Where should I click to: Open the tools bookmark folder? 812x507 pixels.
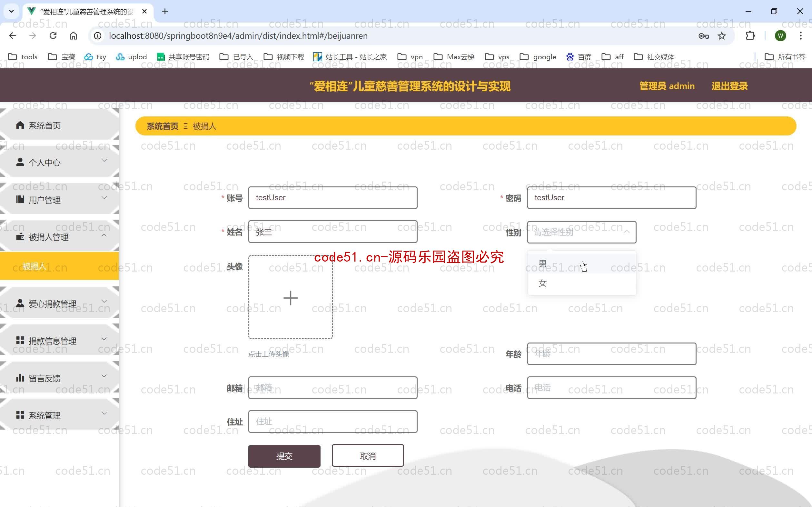pyautogui.click(x=23, y=57)
